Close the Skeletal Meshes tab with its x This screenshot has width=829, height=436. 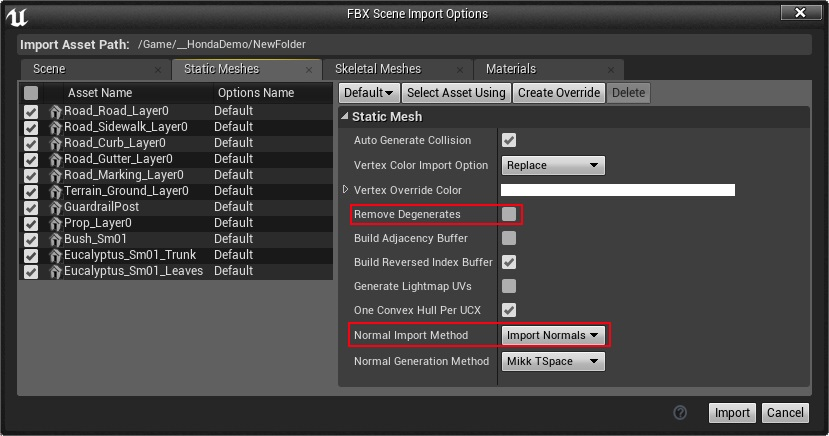pyautogui.click(x=460, y=70)
